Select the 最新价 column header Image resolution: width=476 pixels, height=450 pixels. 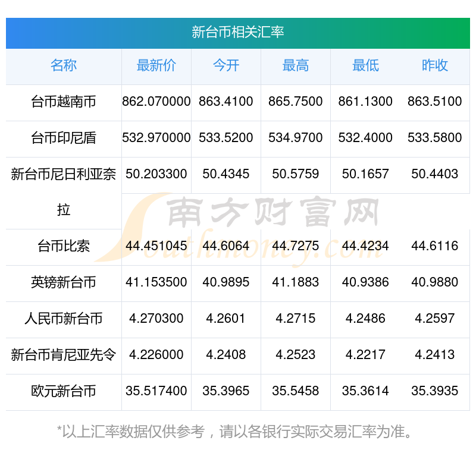point(156,65)
